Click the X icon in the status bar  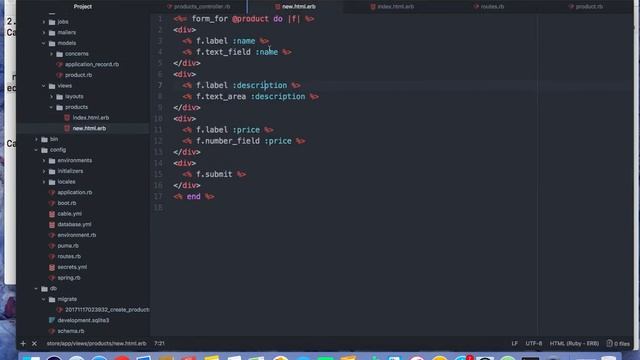[34, 344]
